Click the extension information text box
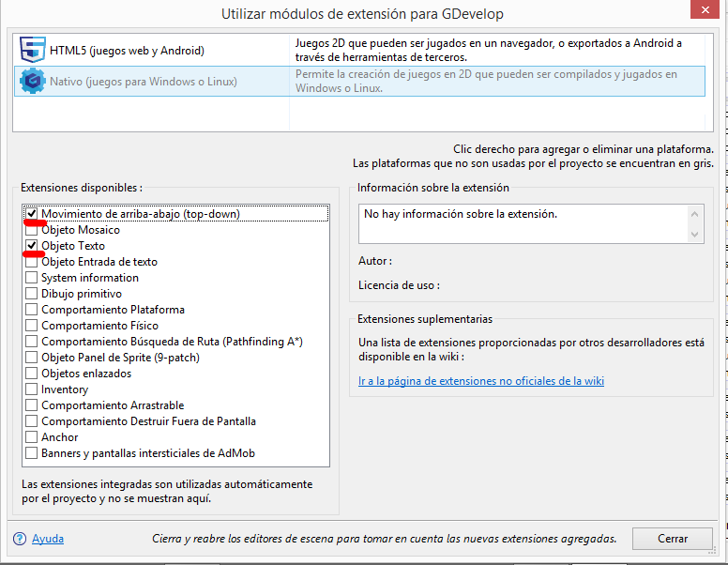 coord(531,223)
